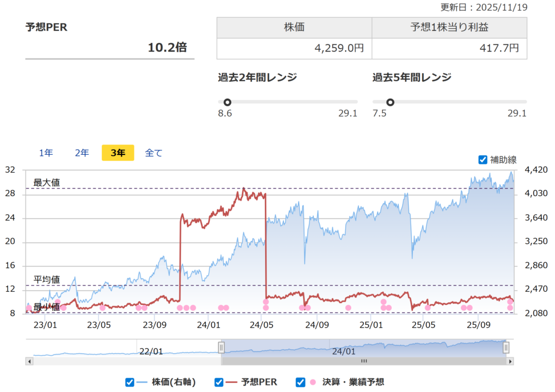Hide the 決算・業績予想 markers
Viewport: 555px width, 392px height.
click(x=300, y=382)
